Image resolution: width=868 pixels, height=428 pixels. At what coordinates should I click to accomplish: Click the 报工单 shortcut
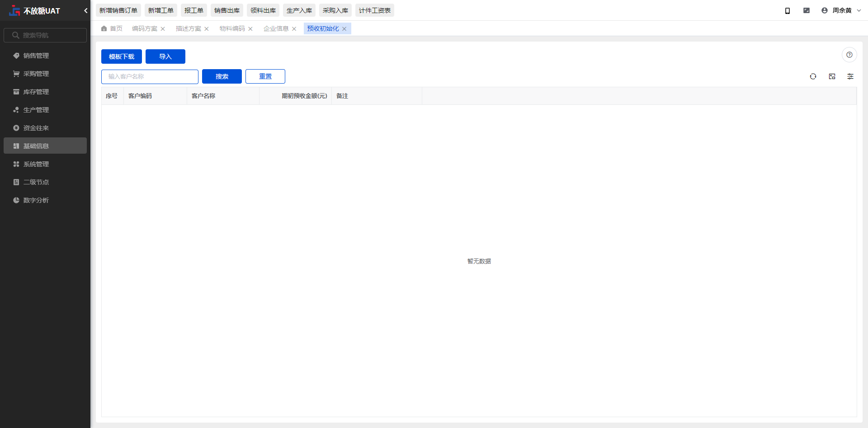coord(194,10)
